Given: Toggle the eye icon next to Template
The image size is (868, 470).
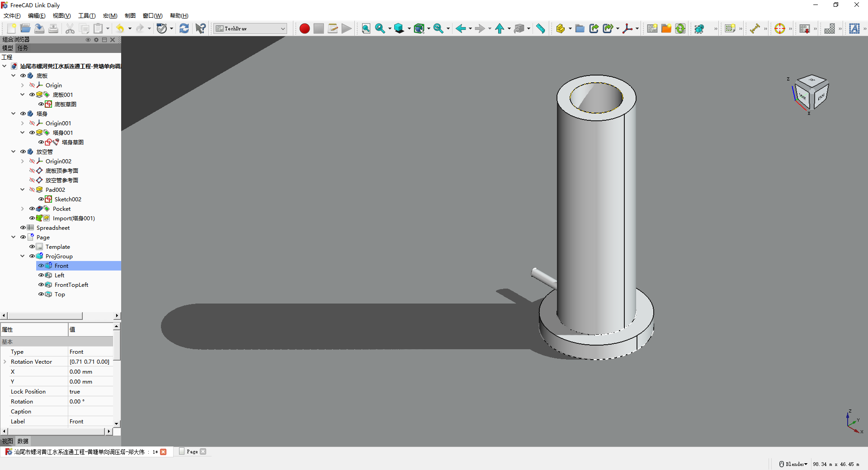Looking at the screenshot, I should (x=32, y=247).
